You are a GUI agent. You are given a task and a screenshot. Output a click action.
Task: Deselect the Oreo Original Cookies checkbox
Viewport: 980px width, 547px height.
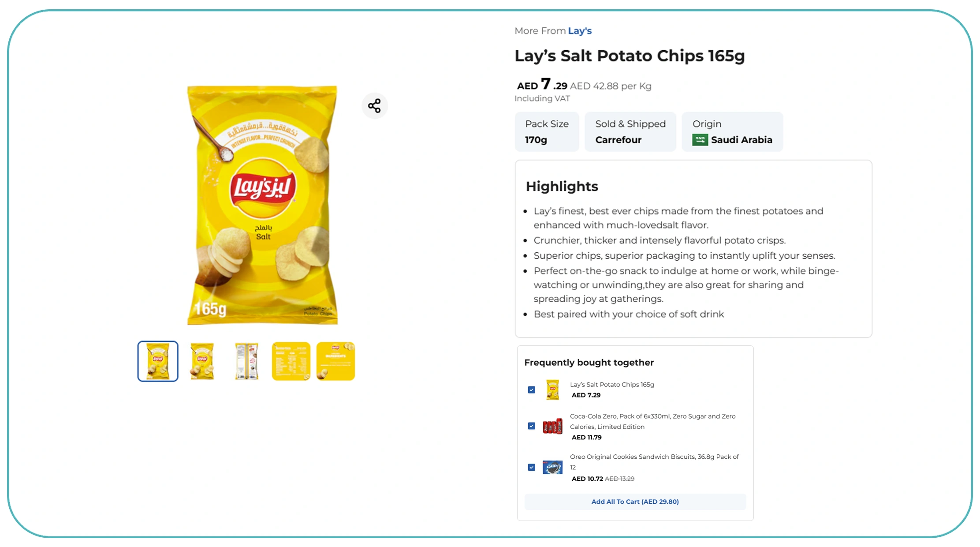pos(531,467)
